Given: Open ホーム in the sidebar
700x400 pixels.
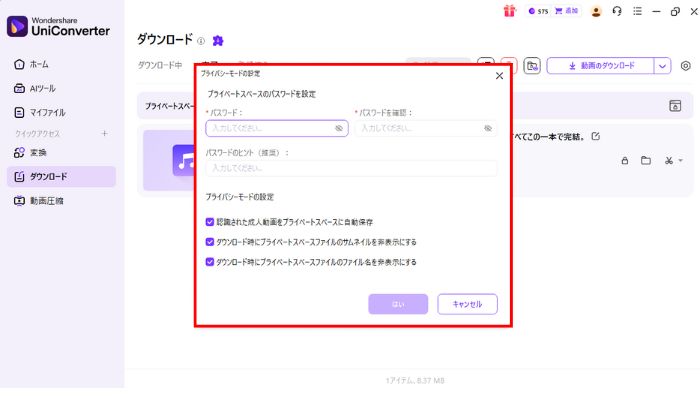Looking at the screenshot, I should (40, 64).
